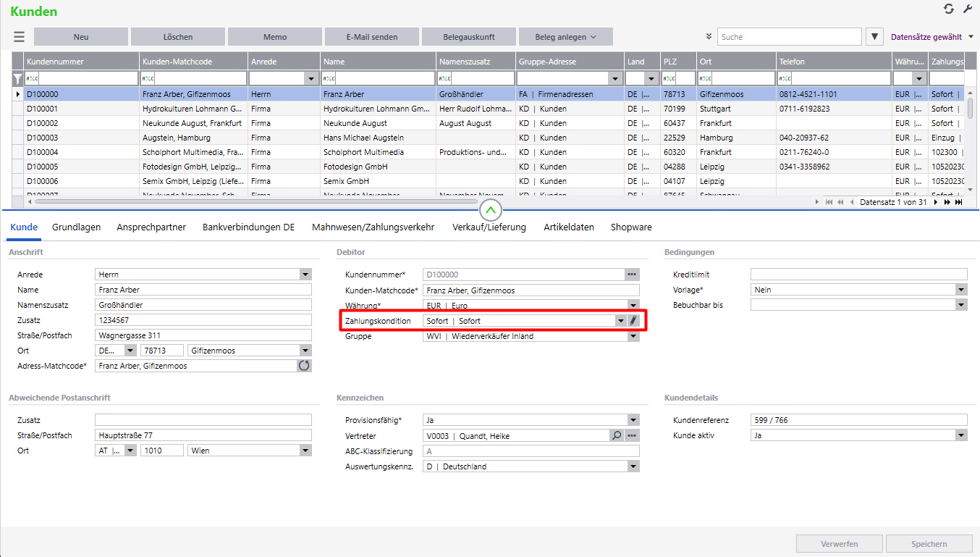Open the Bankverbindungen DE tab
This screenshot has width=980, height=557.
pos(249,227)
